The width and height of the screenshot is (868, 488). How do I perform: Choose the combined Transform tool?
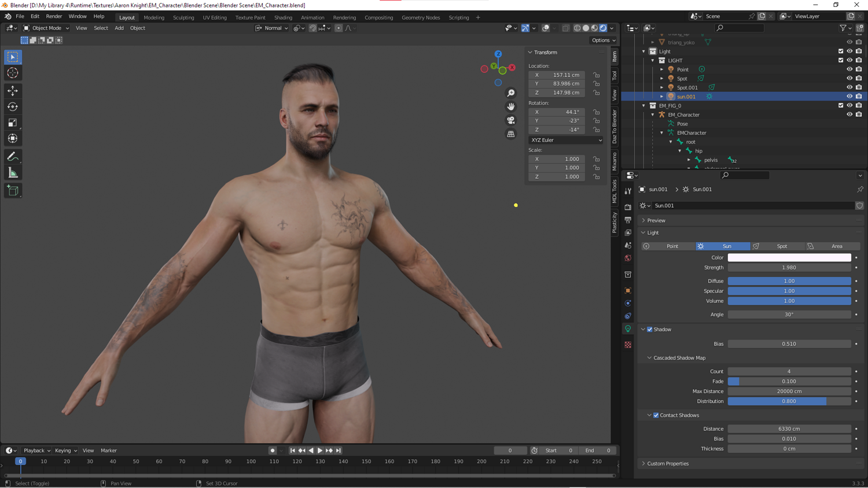tap(13, 138)
